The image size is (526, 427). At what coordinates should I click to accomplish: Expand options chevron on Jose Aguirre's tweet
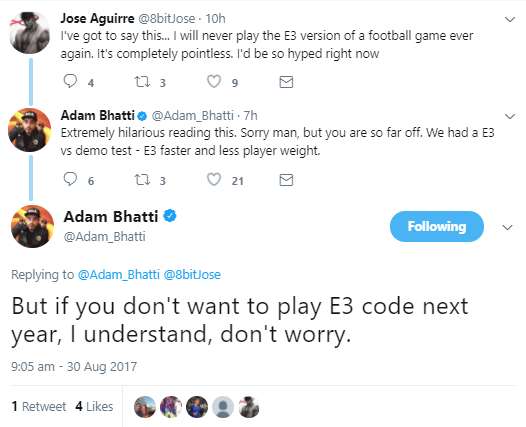510,19
